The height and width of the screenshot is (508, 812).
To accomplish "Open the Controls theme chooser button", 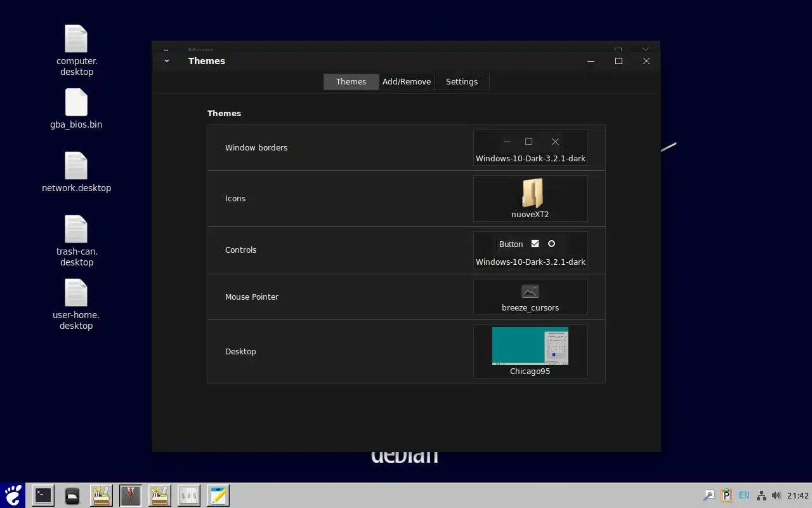I will pyautogui.click(x=530, y=250).
